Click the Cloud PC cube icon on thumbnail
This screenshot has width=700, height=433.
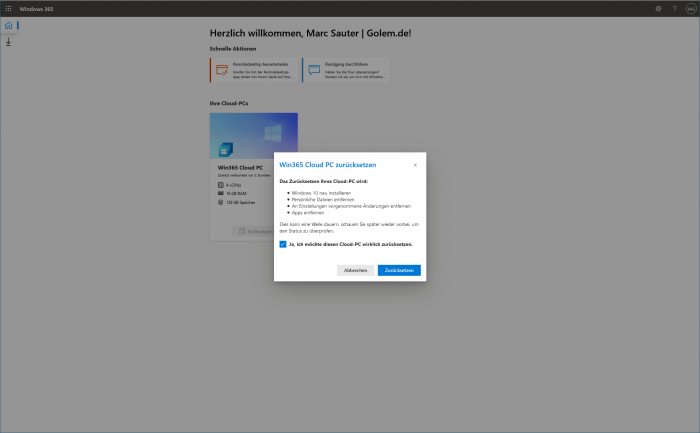click(225, 150)
